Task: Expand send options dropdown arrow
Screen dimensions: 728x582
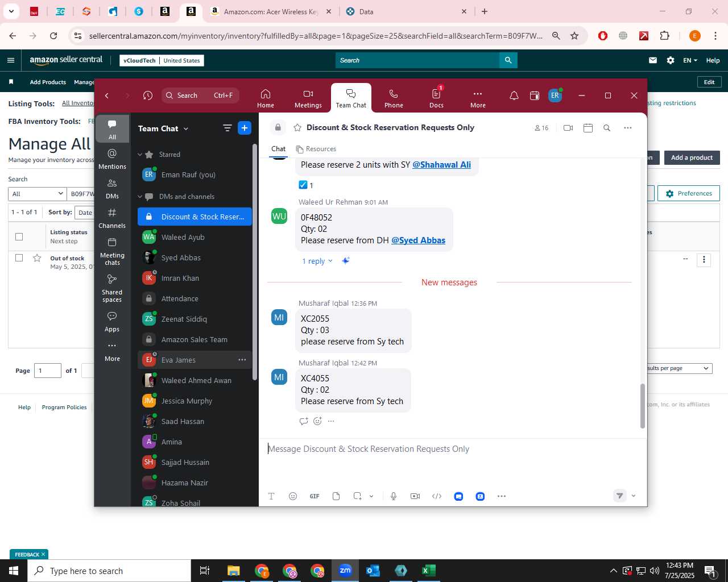Action: click(634, 496)
